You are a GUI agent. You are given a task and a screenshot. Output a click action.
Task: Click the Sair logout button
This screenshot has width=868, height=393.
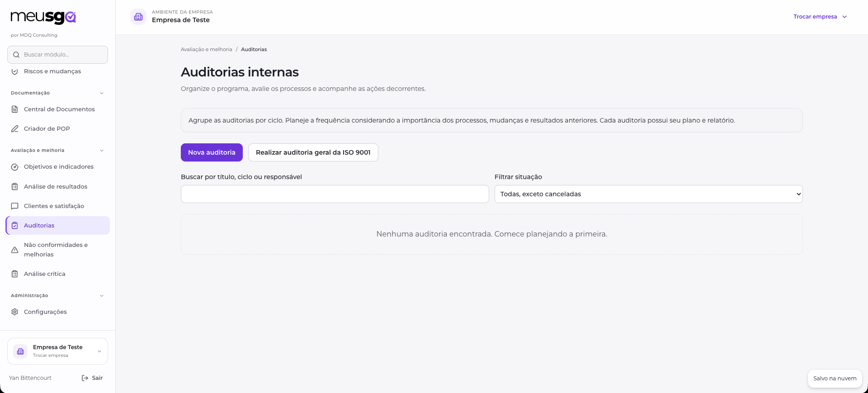point(92,378)
